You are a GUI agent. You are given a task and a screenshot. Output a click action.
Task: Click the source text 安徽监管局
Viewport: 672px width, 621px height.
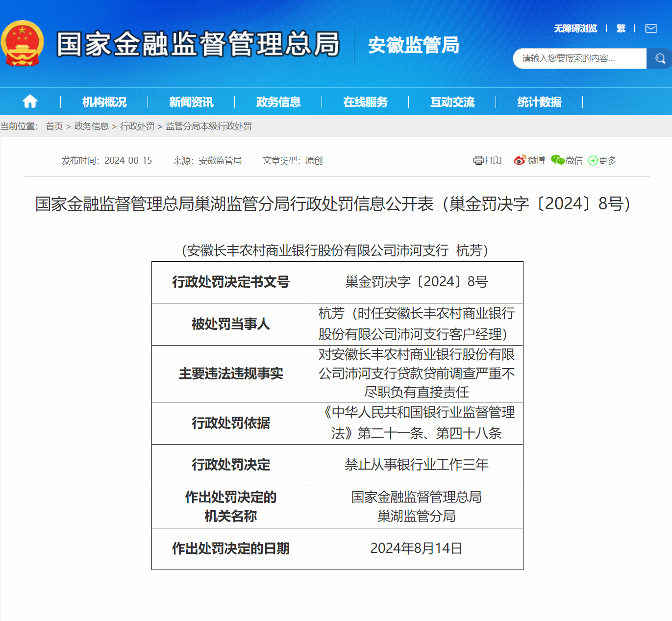pyautogui.click(x=220, y=161)
